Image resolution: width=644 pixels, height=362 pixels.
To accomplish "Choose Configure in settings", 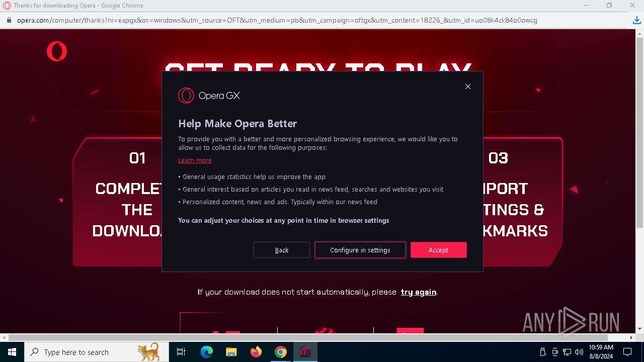I will 360,250.
